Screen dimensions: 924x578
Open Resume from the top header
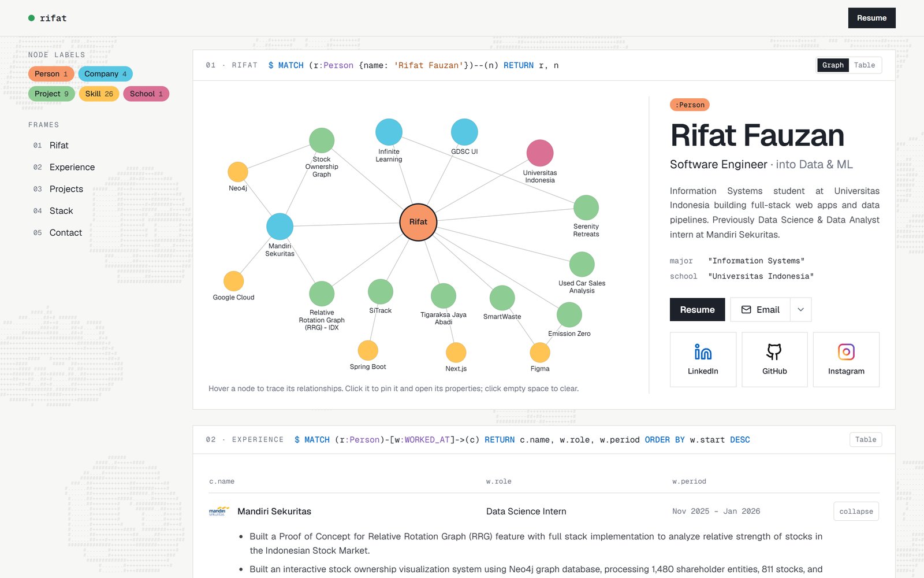(x=871, y=18)
